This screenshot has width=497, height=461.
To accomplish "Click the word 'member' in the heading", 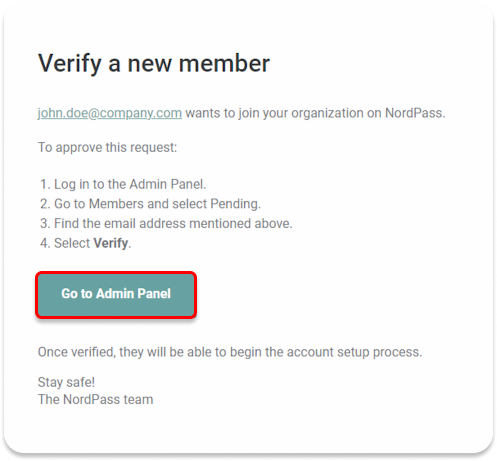I will 224,63.
